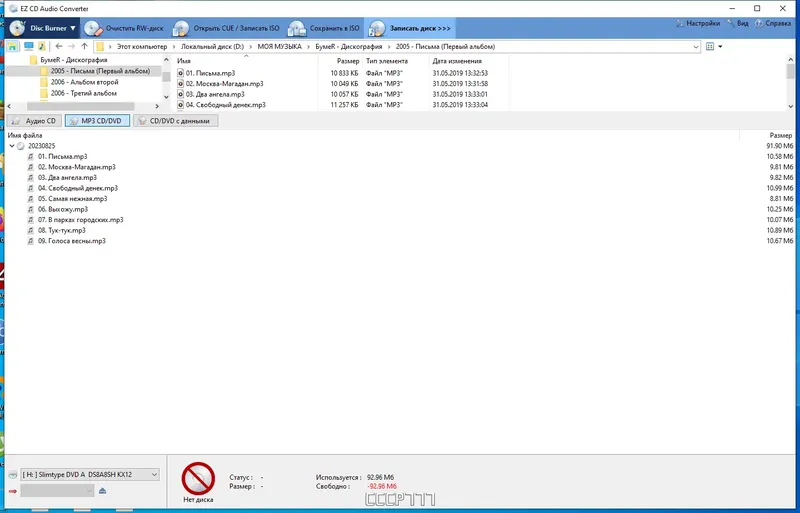Go back with the left arrow
The width and height of the screenshot is (800, 513).
tap(59, 46)
